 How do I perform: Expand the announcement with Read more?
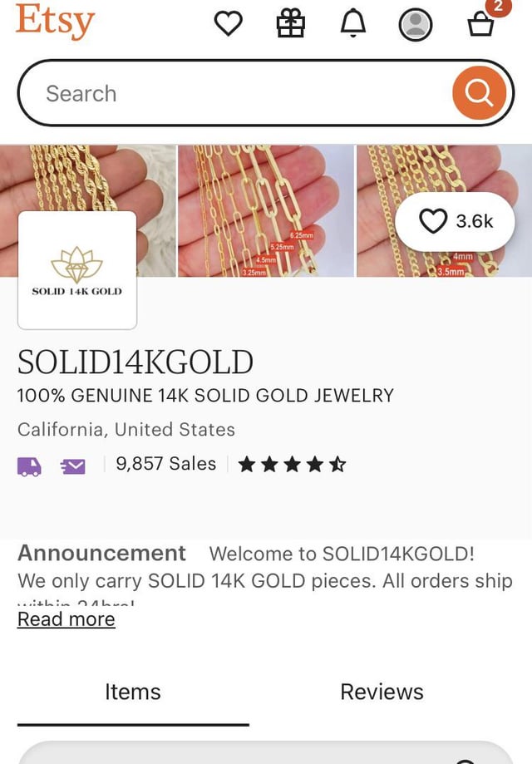[x=66, y=619]
